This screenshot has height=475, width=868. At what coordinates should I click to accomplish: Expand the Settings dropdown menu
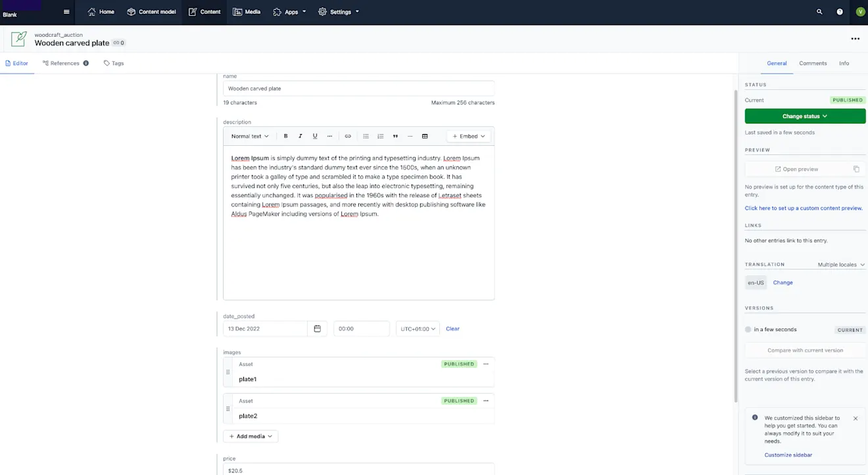click(x=339, y=12)
